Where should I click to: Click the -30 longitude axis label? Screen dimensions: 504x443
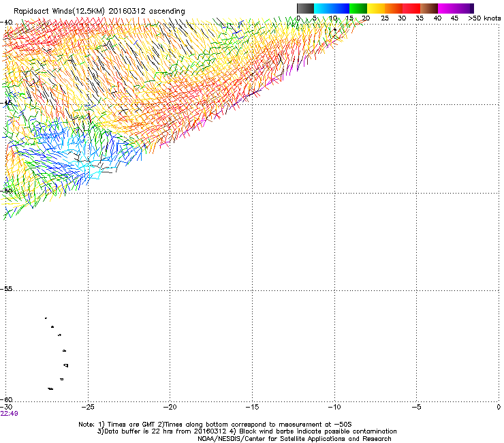coord(6,407)
